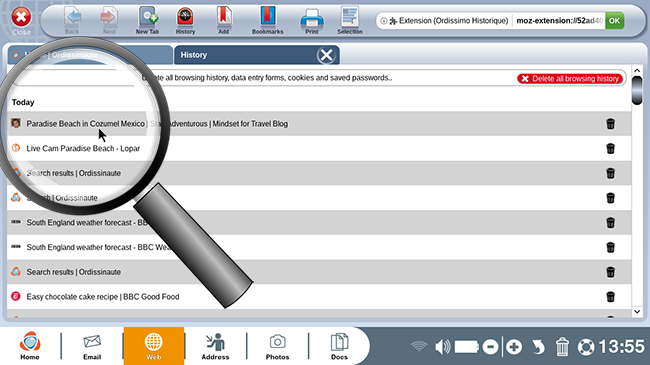Click the Today heading
Image resolution: width=650 pixels, height=365 pixels.
click(23, 102)
